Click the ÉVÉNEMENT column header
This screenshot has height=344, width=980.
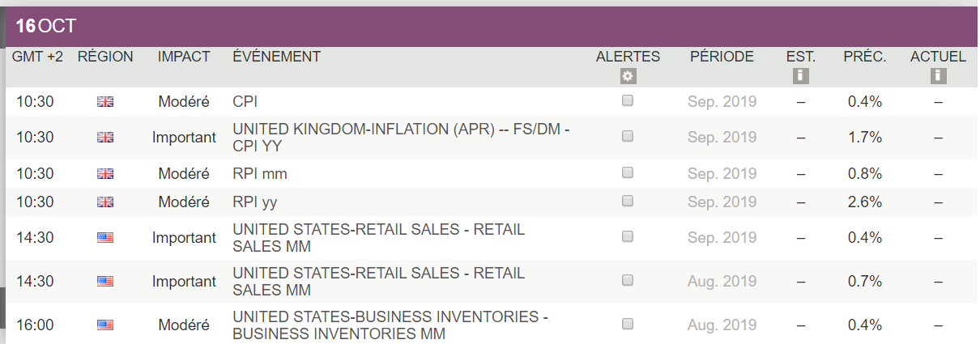(276, 57)
